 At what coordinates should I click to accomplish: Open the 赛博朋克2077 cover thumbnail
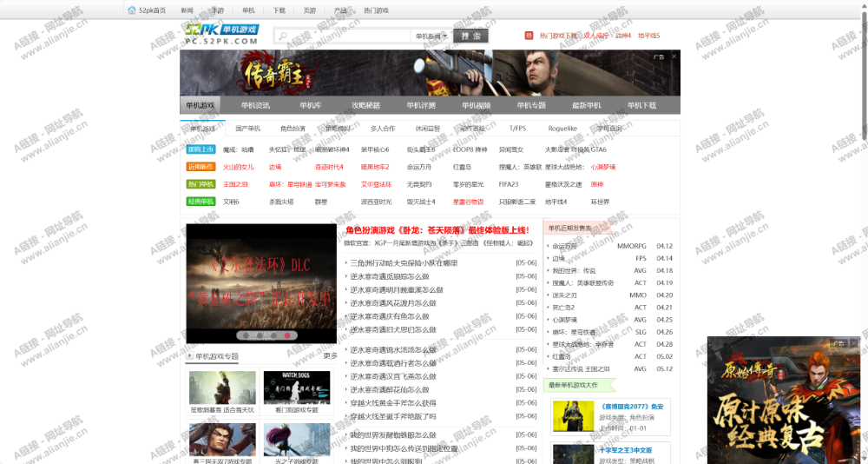[x=573, y=416]
